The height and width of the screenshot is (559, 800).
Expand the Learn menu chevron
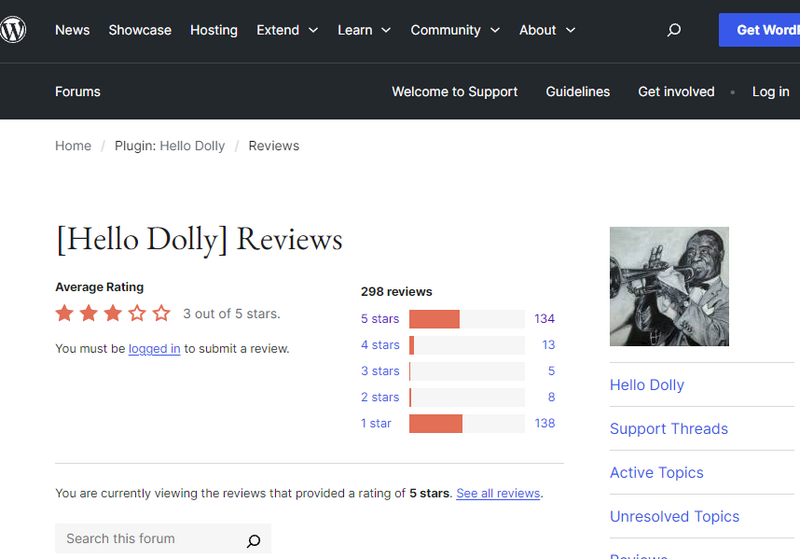(x=386, y=30)
